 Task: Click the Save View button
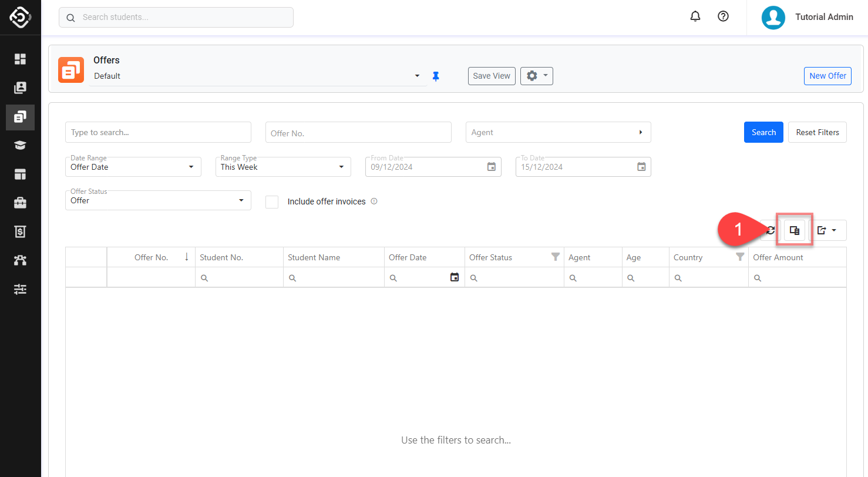pyautogui.click(x=492, y=76)
